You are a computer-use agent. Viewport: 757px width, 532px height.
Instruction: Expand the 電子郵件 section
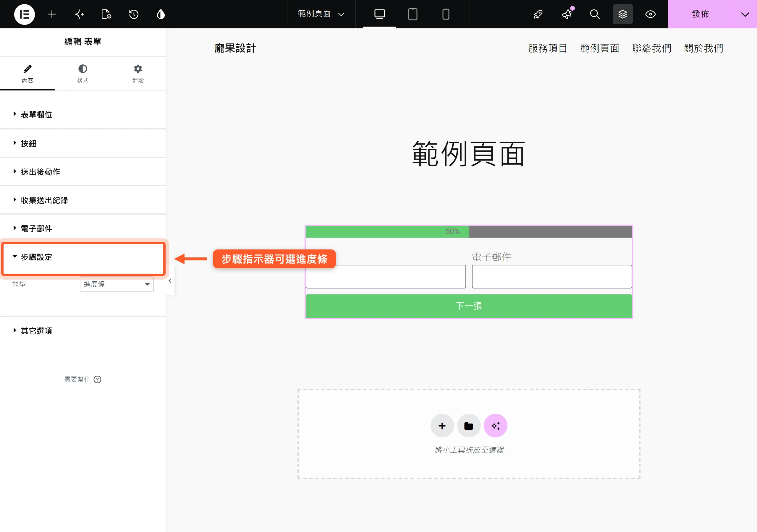point(83,228)
